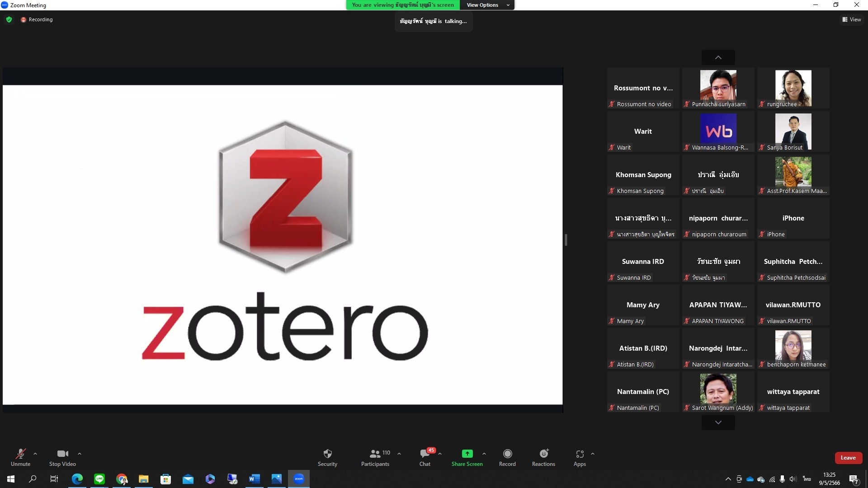Screen dimensions: 868x488
Task: Open the Participants panel
Action: coord(375,457)
